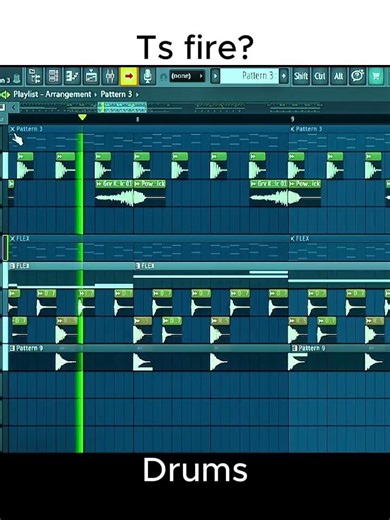Image resolution: width=390 pixels, height=520 pixels.
Task: Select second FLEX automation clip label
Action: pyautogui.click(x=148, y=266)
